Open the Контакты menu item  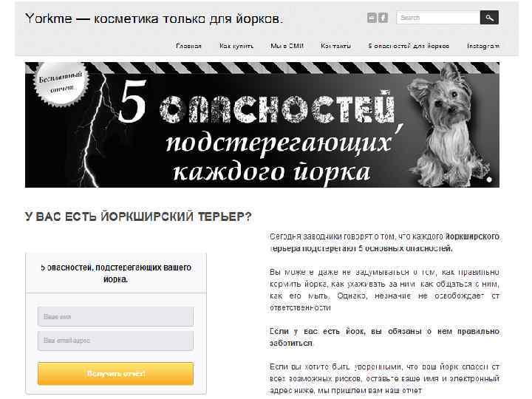click(x=335, y=46)
